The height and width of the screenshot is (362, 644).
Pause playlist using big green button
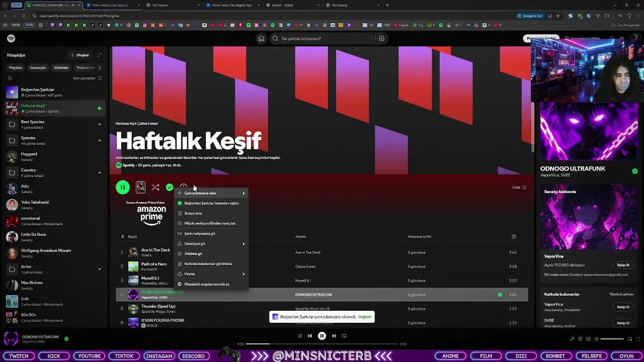pos(123,188)
